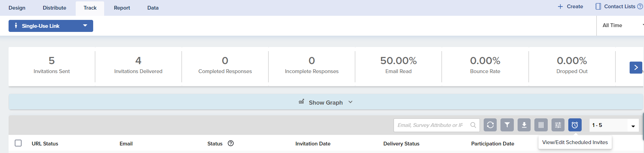The image size is (644, 153).
Task: Go to the Distribute tab
Action: pyautogui.click(x=54, y=8)
